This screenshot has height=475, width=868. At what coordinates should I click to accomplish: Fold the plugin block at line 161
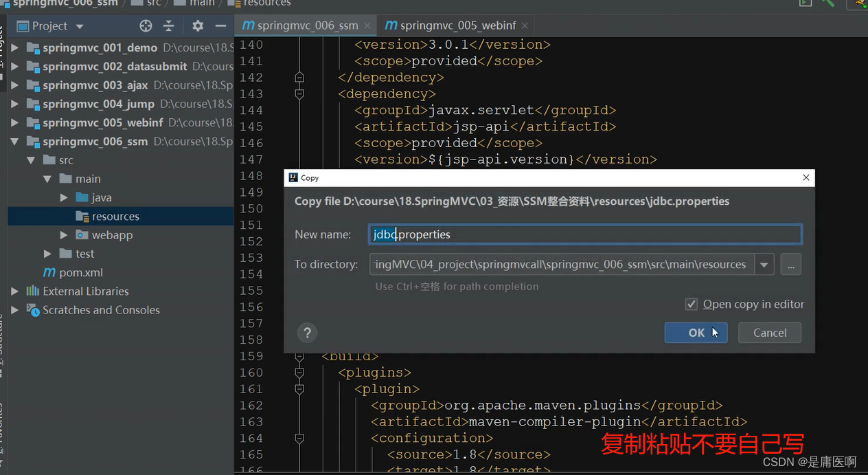click(x=299, y=389)
